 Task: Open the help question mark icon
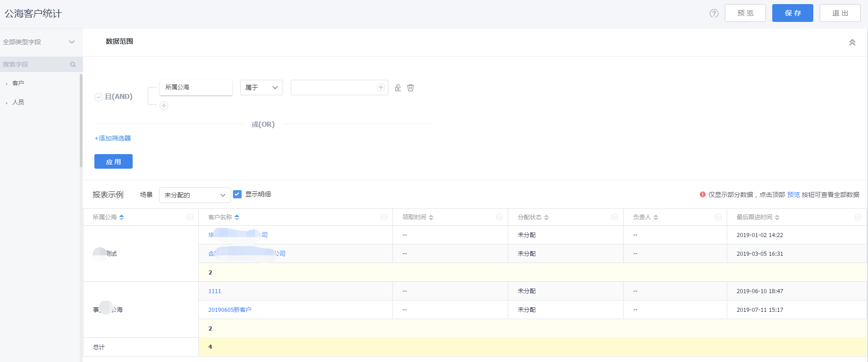point(714,13)
